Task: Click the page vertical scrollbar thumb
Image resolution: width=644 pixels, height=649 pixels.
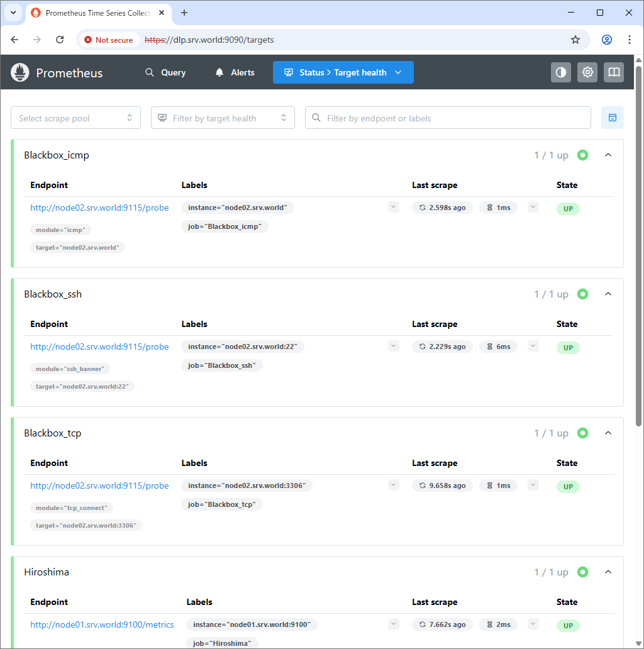Action: tap(638, 246)
